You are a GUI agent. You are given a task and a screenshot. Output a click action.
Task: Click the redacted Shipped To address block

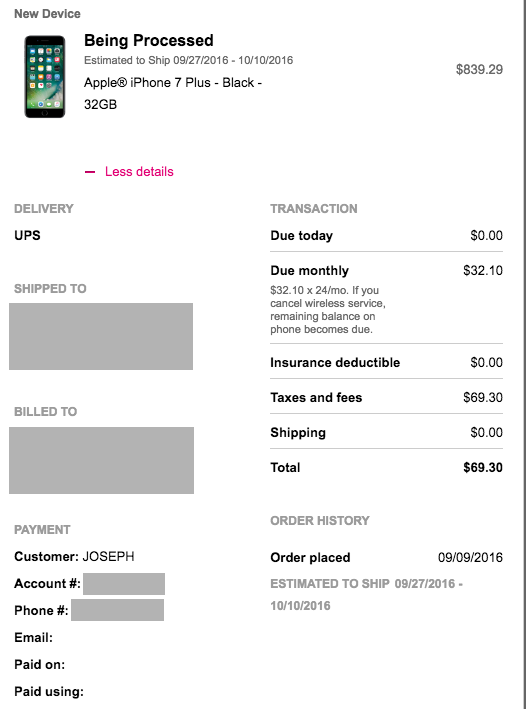pos(101,336)
